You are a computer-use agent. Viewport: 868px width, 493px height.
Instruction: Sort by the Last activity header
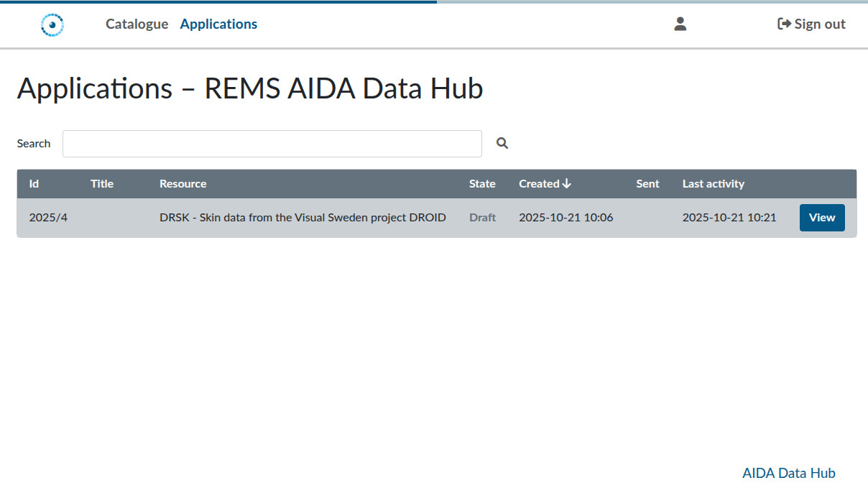pos(713,184)
